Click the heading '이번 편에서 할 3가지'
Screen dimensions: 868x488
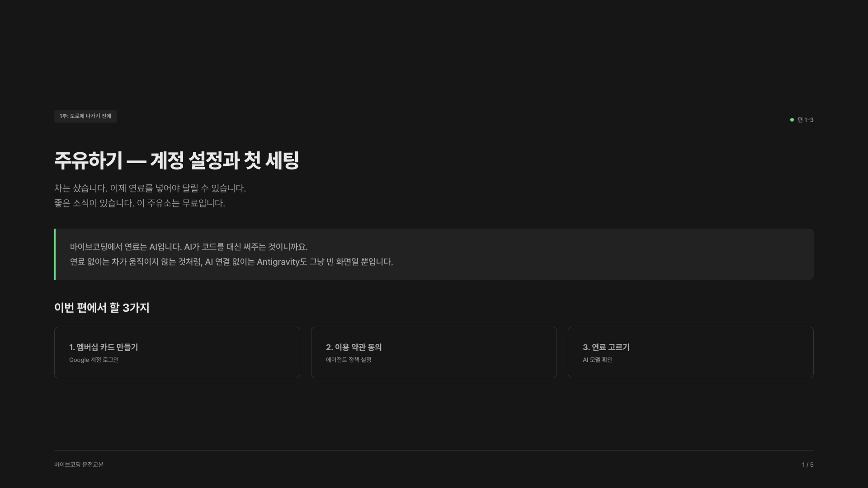(x=102, y=308)
